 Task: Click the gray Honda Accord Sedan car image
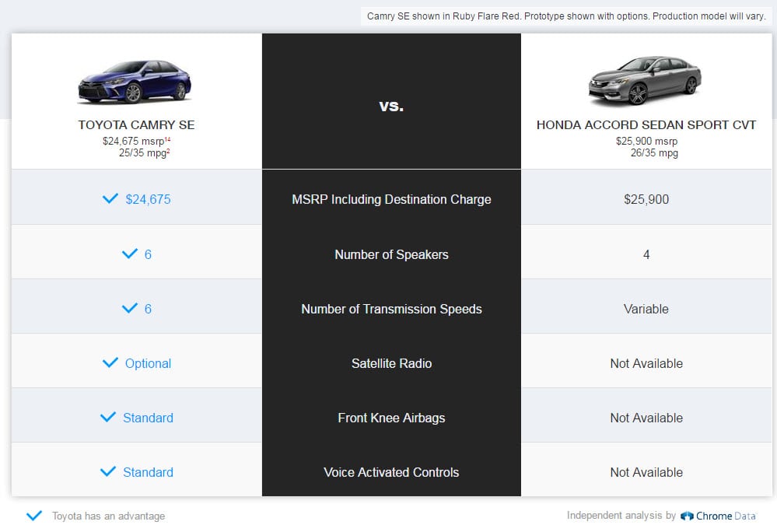[x=645, y=81]
